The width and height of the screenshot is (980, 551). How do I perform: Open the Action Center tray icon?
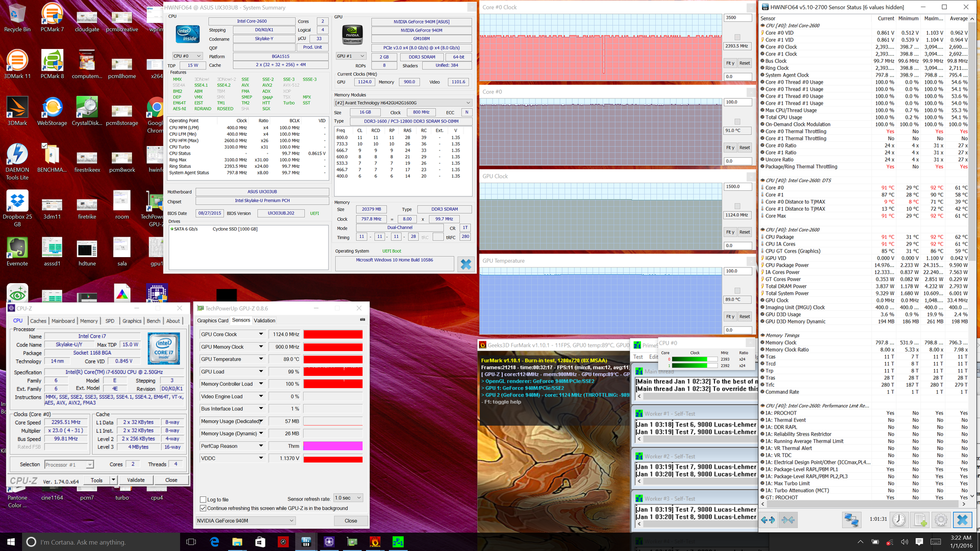pos(919,542)
